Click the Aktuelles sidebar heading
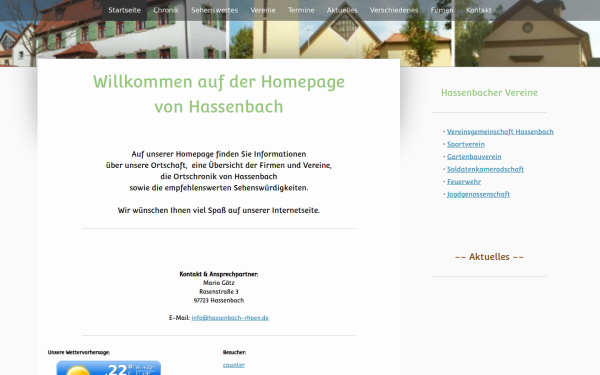The image size is (600, 375). point(489,257)
